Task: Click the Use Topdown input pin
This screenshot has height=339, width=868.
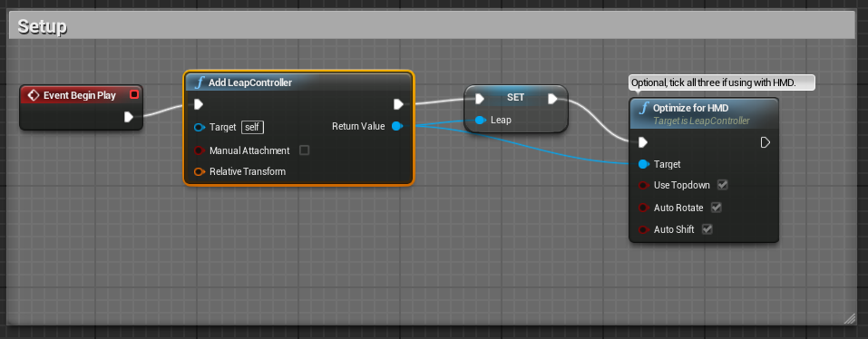Action: [643, 185]
